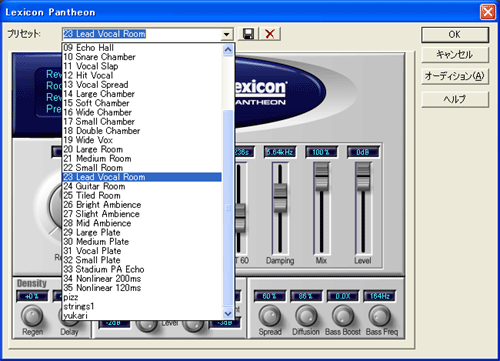Select the user preset yukari
This screenshot has width=500, height=361.
click(x=142, y=315)
